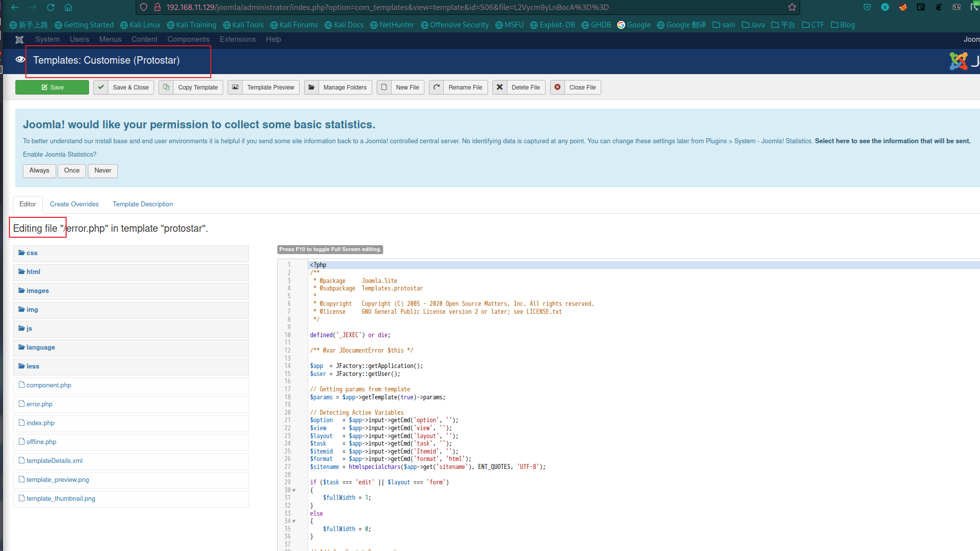The height and width of the screenshot is (551, 980).
Task: Open the GHDB bookmark
Action: [x=596, y=25]
